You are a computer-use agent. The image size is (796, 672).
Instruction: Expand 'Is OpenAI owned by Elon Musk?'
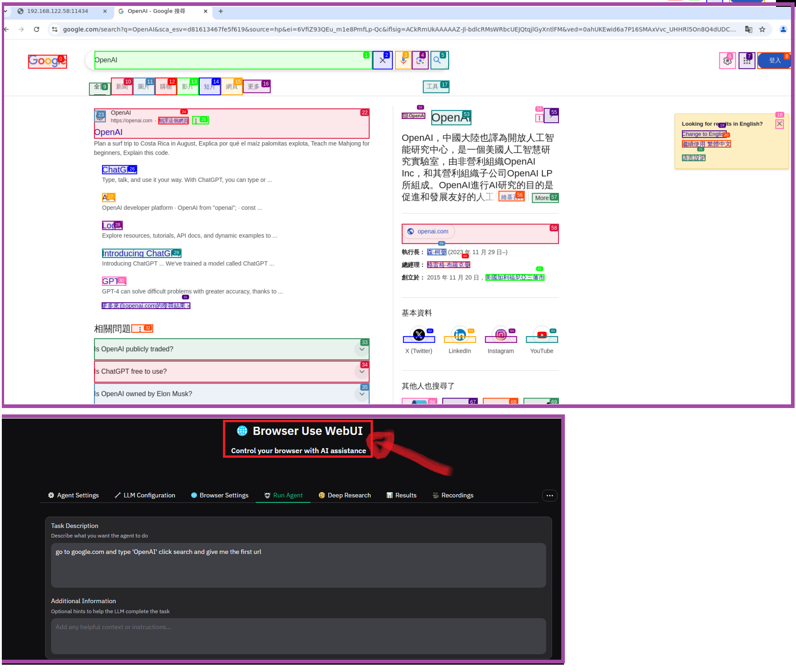tap(362, 394)
